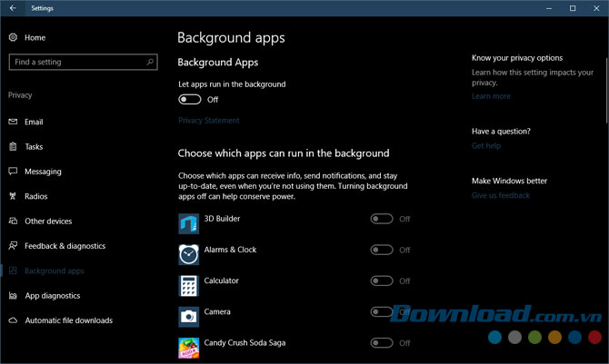Toggle Camera background switch
This screenshot has height=364, width=609.
pyautogui.click(x=382, y=312)
